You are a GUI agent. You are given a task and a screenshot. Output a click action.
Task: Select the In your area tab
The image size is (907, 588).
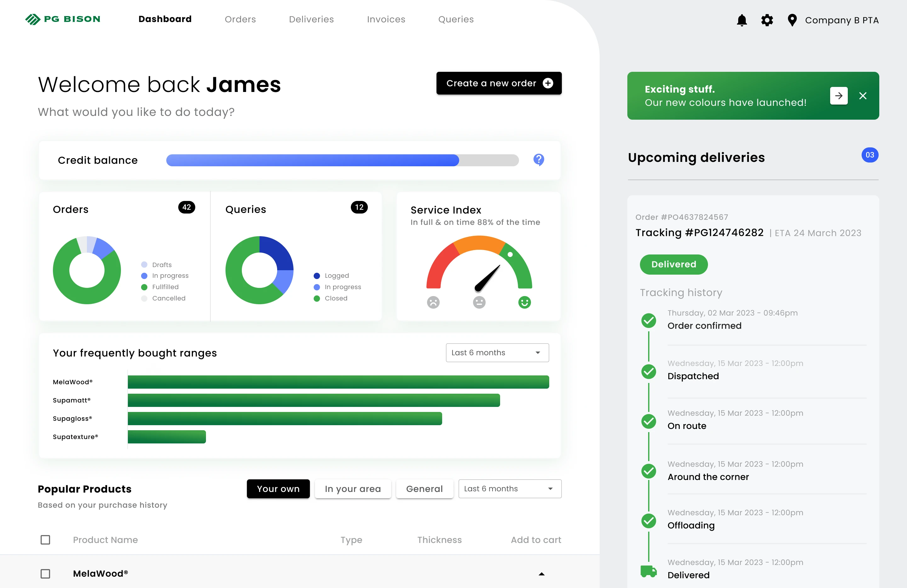click(352, 488)
